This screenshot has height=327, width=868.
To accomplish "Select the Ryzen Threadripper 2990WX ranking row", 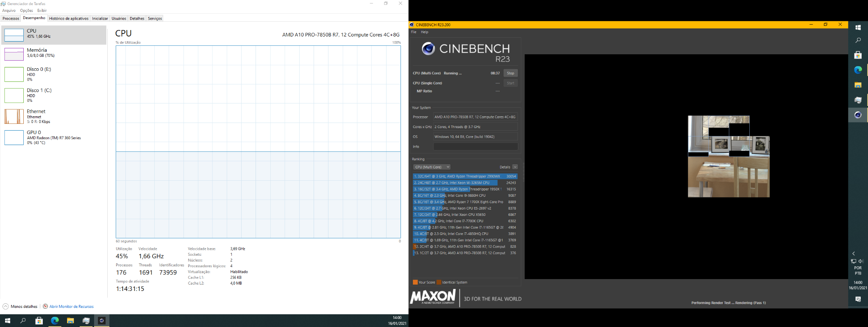I will pos(465,176).
